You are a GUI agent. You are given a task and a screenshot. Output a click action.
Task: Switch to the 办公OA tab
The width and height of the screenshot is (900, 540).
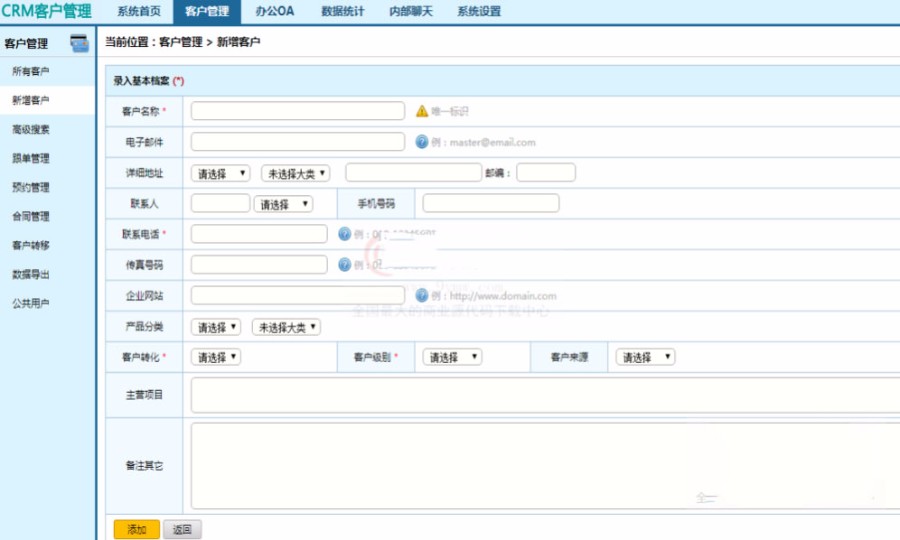tap(275, 11)
